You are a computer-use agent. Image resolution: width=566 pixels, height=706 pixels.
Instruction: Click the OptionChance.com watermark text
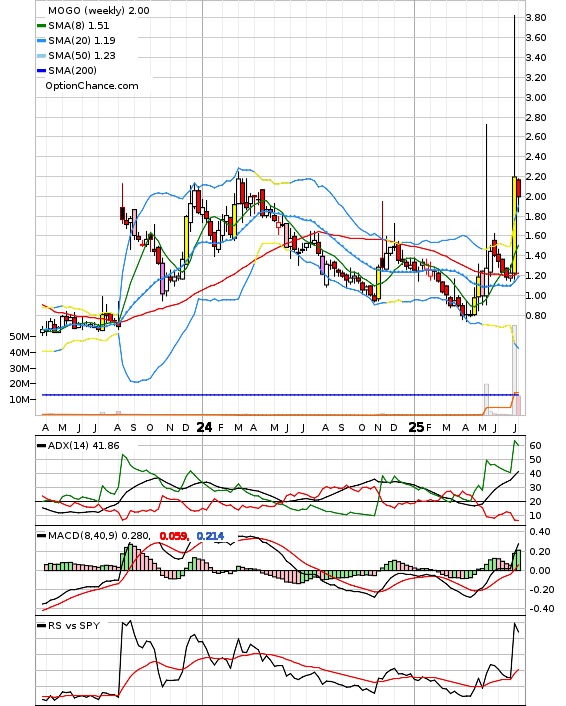[92, 86]
